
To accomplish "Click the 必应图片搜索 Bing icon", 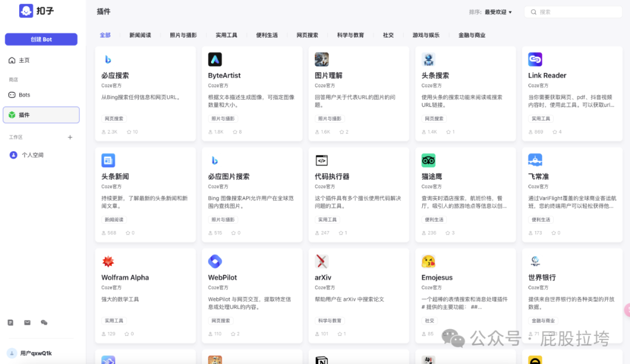I will point(215,160).
